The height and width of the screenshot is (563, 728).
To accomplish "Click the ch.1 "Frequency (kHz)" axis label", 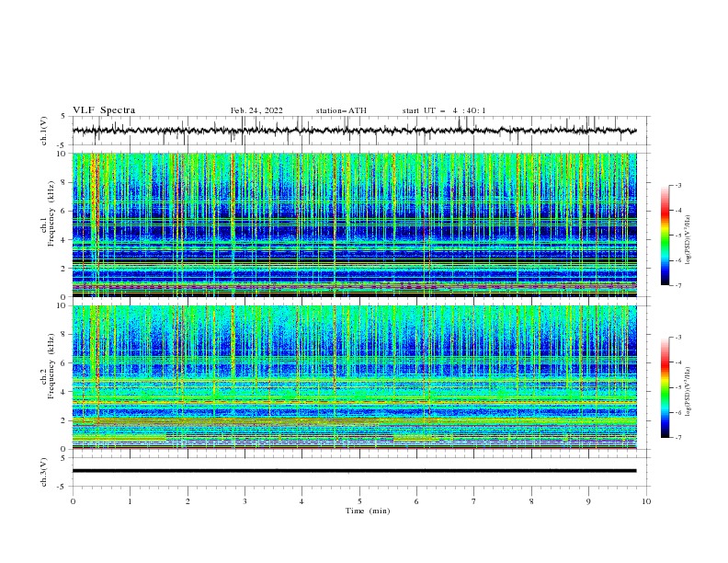I will 51,213.
